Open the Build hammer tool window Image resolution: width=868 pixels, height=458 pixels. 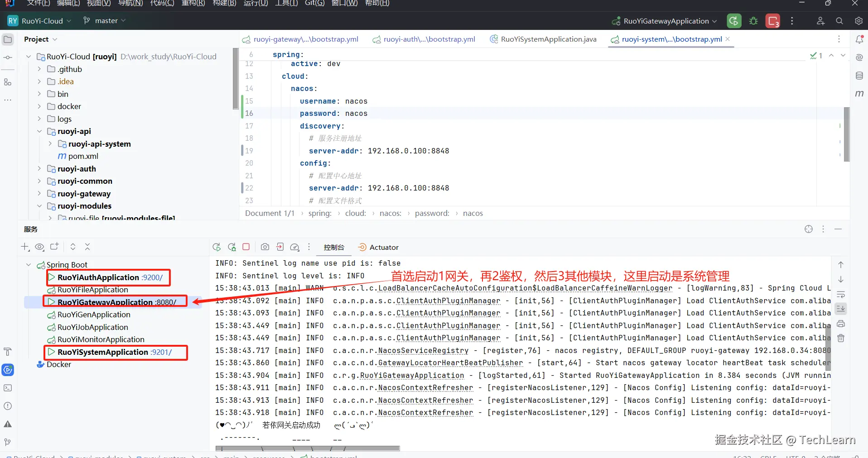tap(8, 352)
